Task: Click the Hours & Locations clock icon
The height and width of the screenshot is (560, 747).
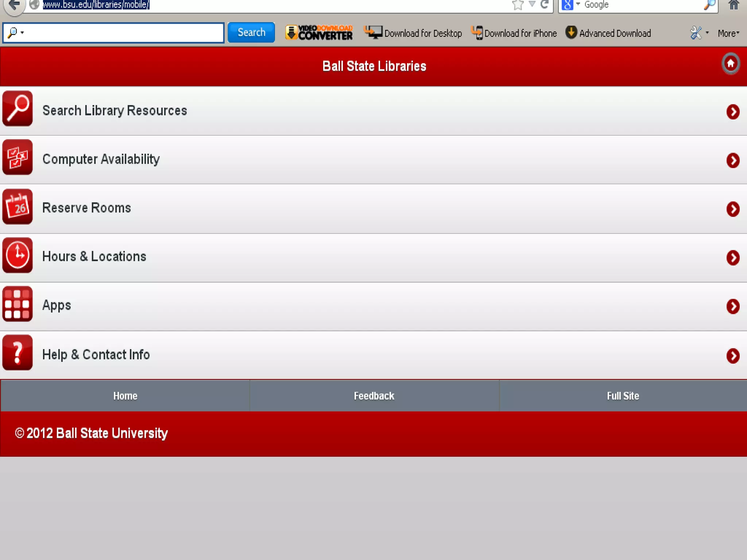Action: click(x=18, y=255)
